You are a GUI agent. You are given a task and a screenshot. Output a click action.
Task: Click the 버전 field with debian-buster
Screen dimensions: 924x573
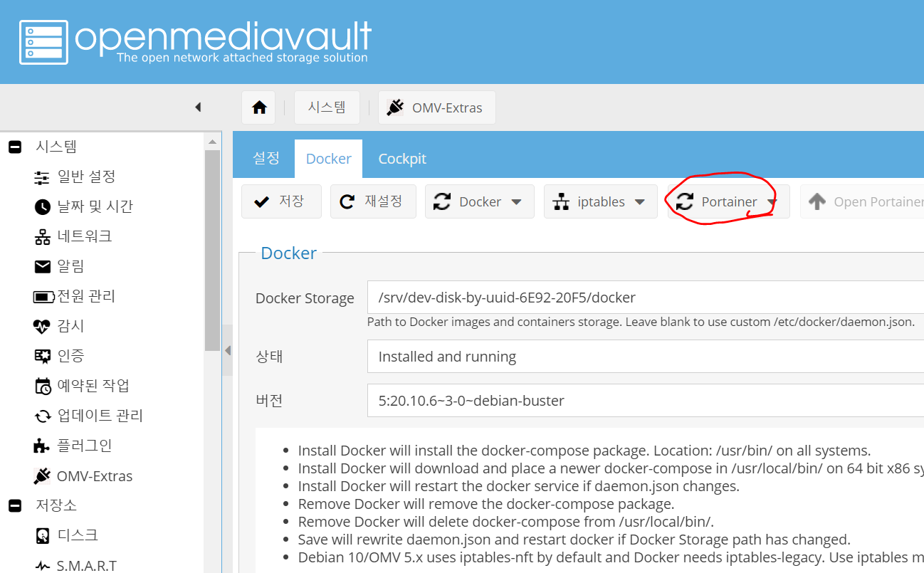[x=646, y=401]
